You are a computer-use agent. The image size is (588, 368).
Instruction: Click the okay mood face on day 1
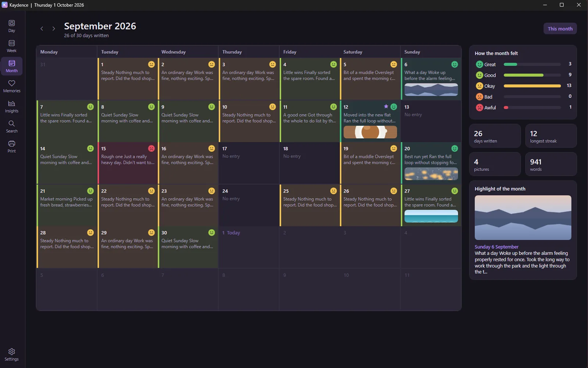pos(151,64)
